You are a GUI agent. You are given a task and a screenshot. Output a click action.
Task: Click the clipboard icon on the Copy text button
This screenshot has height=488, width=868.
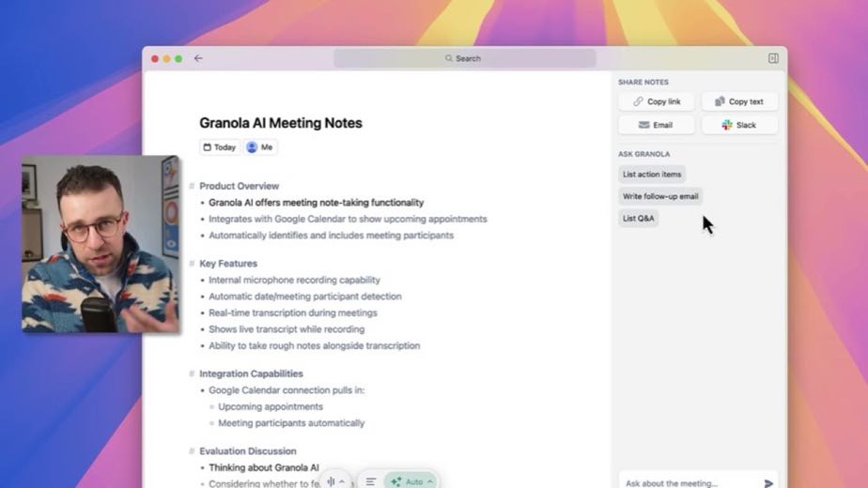point(720,101)
